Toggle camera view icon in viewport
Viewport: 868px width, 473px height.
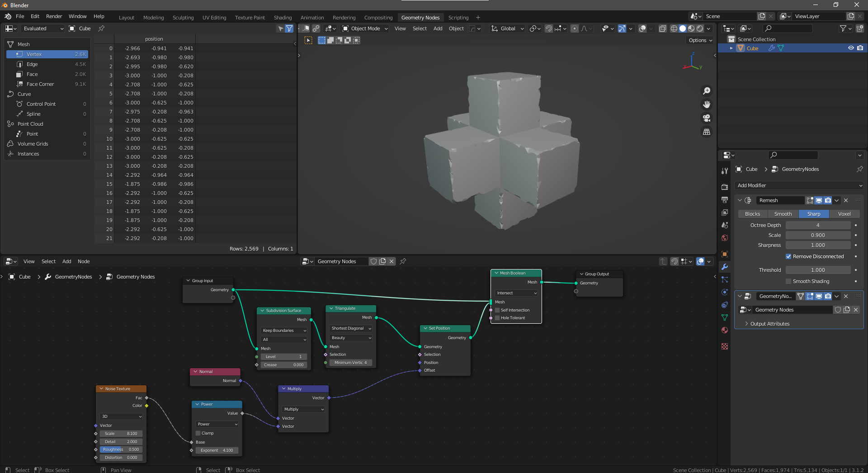[x=706, y=118]
